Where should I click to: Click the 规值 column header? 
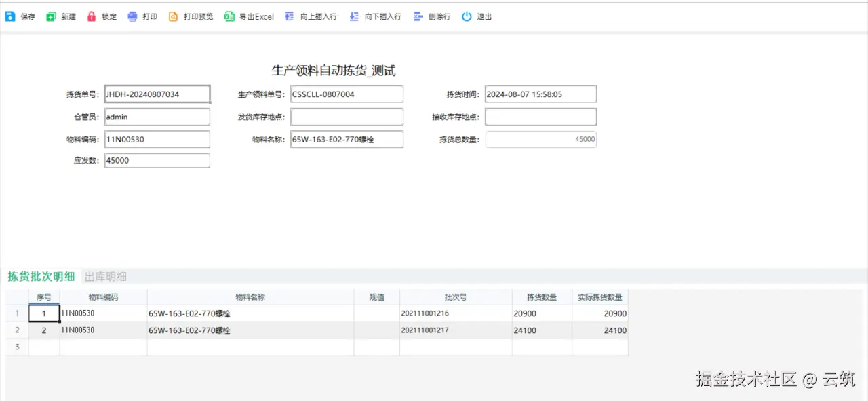pos(376,297)
